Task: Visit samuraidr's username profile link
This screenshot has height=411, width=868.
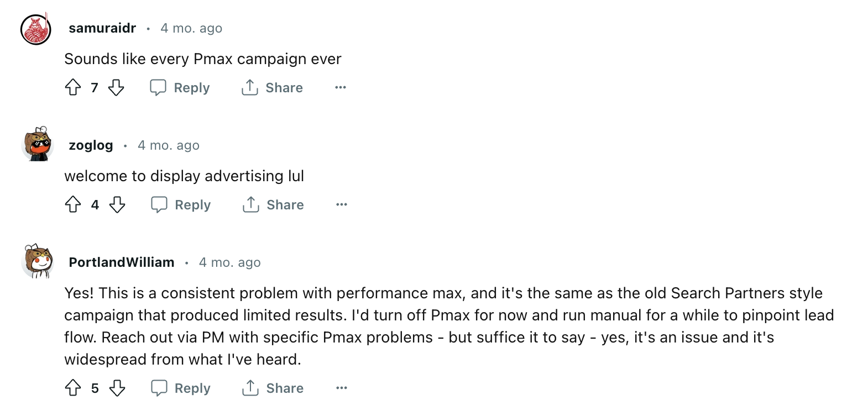Action: point(102,28)
